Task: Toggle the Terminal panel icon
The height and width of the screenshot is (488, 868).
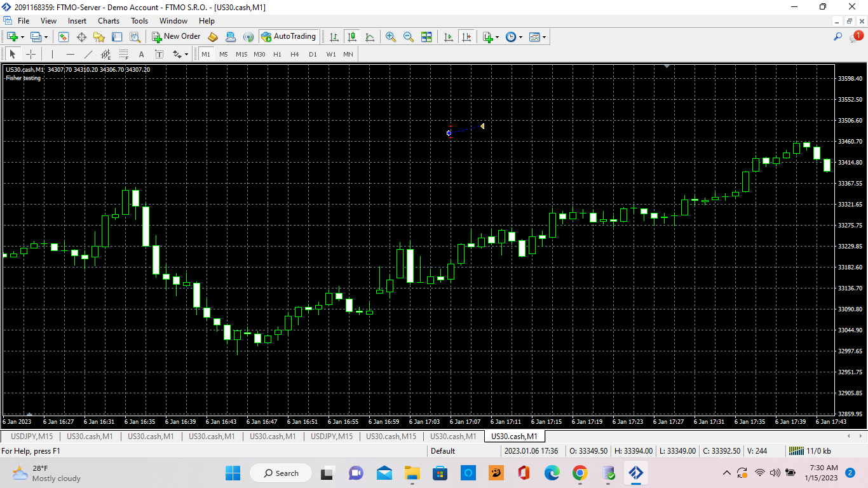Action: pyautogui.click(x=117, y=37)
